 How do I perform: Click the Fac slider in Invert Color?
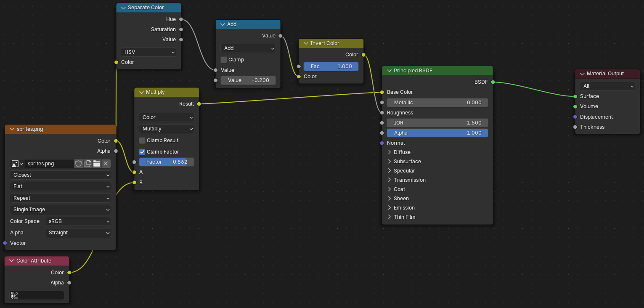tap(331, 66)
